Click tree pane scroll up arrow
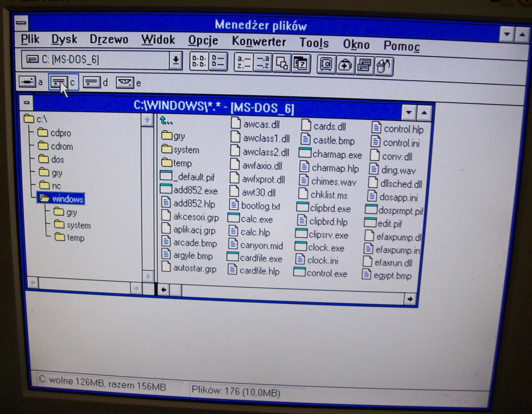The height and width of the screenshot is (414, 532). click(147, 120)
